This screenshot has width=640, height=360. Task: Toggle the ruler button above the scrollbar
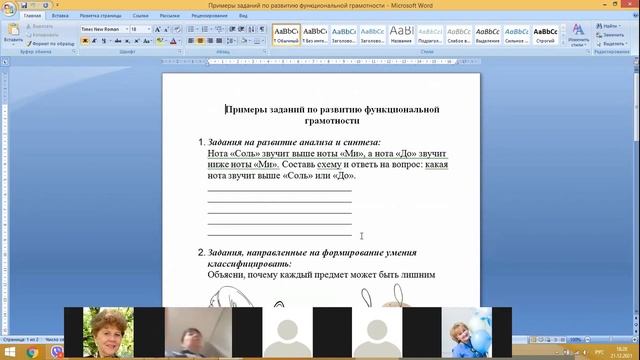coord(636,61)
